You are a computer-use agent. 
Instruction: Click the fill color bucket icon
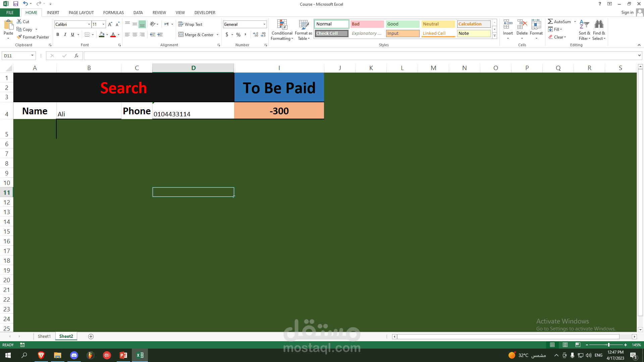(x=102, y=35)
